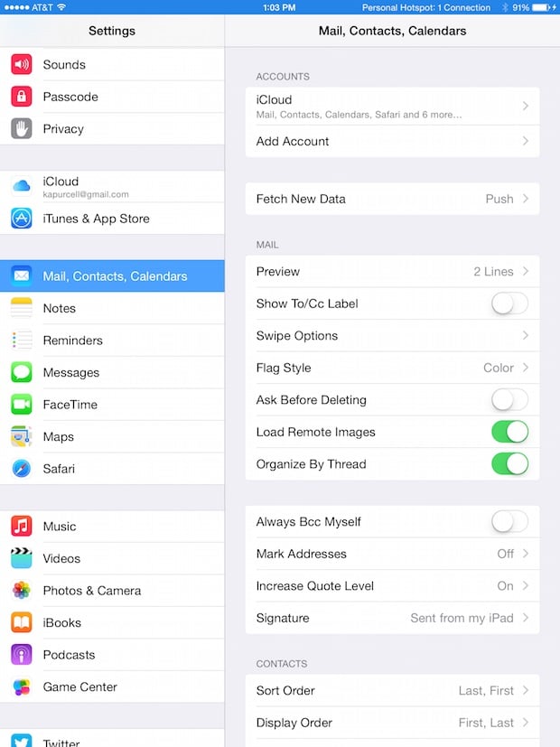The width and height of the screenshot is (560, 747).
Task: Open the purple Podcasts icon
Action: point(22,655)
